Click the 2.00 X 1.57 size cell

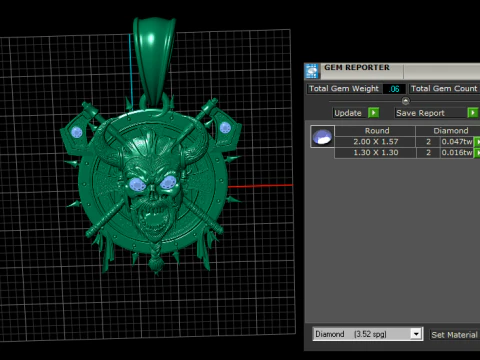click(376, 142)
